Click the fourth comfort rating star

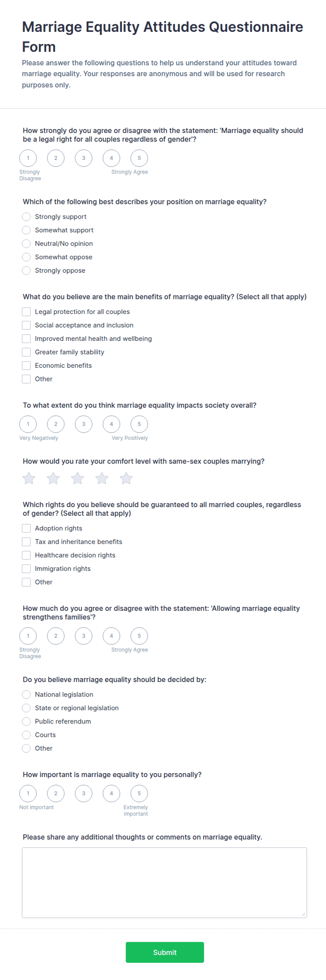[x=102, y=478]
